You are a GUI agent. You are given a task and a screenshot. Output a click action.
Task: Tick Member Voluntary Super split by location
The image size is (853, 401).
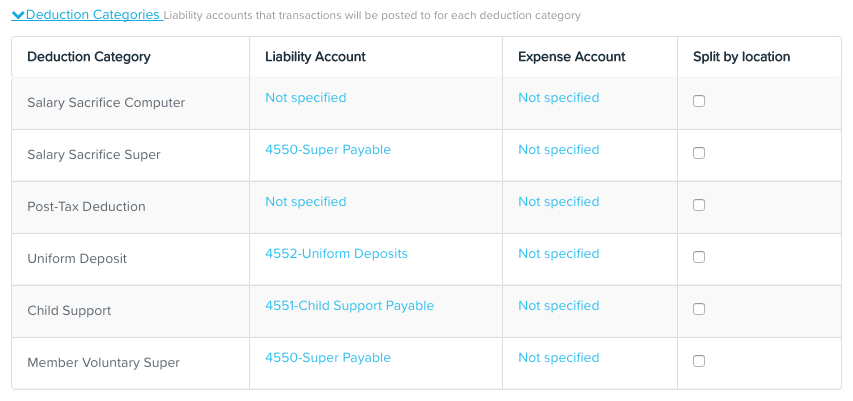(699, 361)
